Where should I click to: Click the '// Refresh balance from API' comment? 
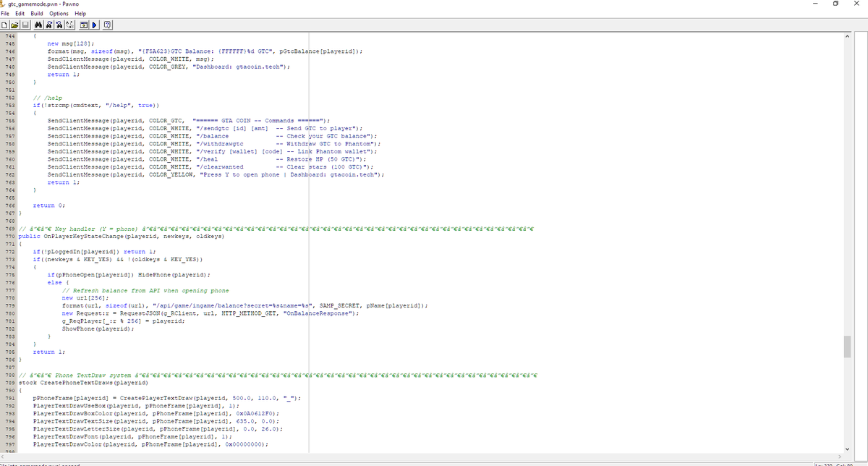click(x=145, y=289)
